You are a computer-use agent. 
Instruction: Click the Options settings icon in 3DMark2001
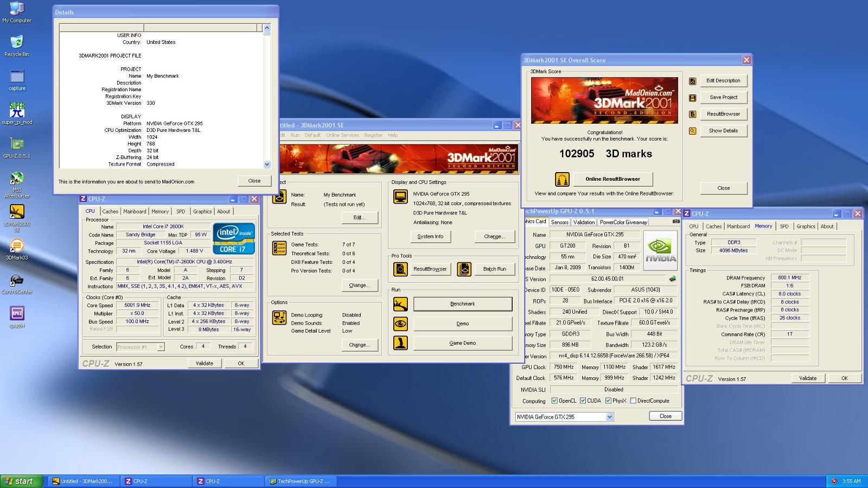click(x=279, y=318)
